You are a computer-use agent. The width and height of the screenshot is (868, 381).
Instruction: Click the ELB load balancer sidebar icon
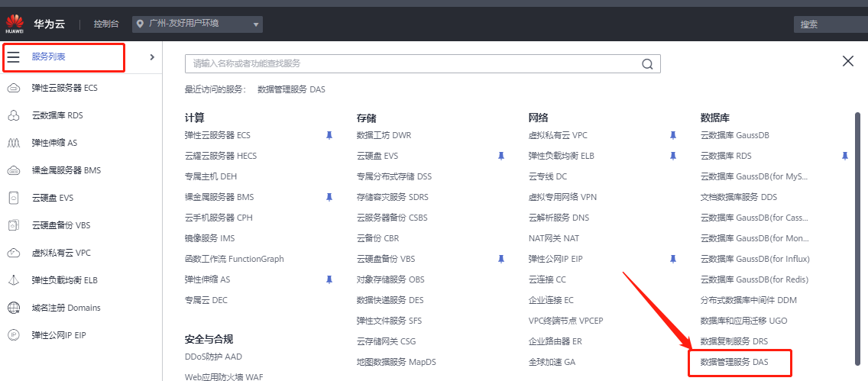pyautogui.click(x=14, y=280)
